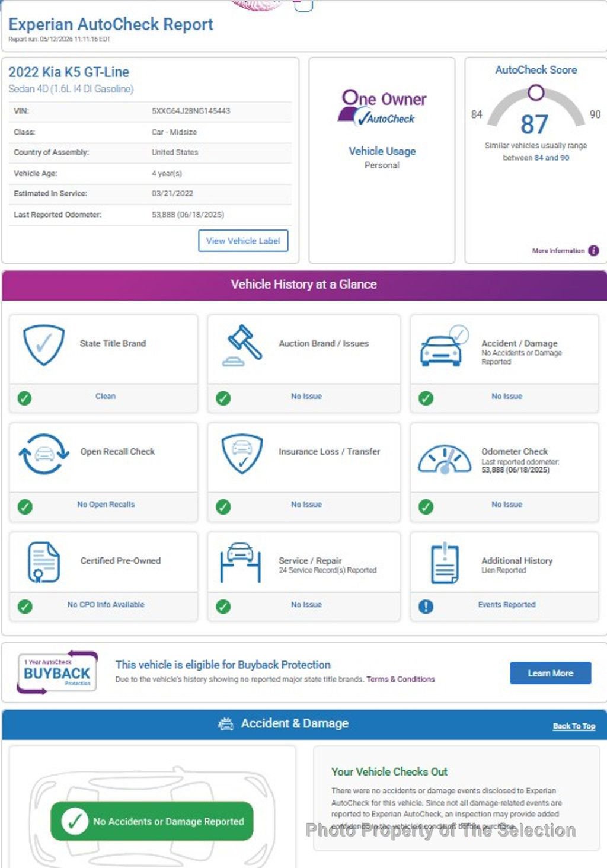
Task: Click the Auction Brand gavel icon
Action: pyautogui.click(x=242, y=345)
